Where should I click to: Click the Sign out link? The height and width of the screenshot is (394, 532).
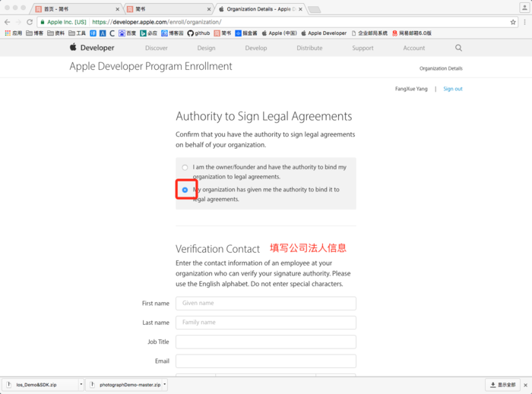tap(453, 89)
